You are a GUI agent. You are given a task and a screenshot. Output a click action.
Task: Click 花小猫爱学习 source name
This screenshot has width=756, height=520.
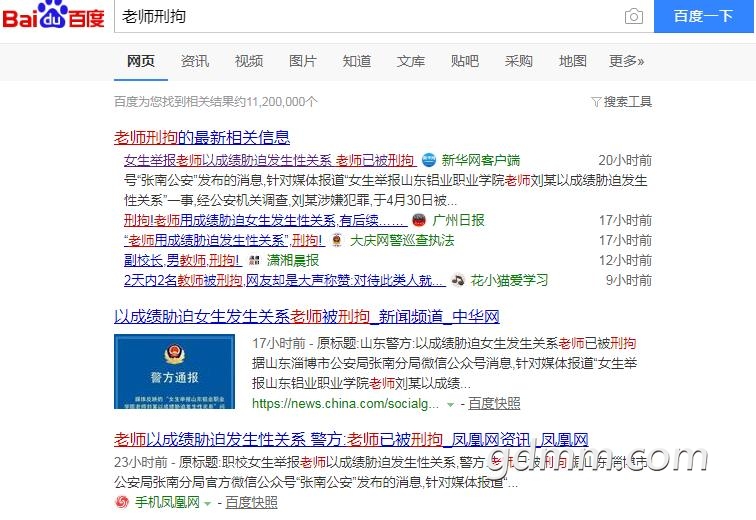tap(509, 280)
